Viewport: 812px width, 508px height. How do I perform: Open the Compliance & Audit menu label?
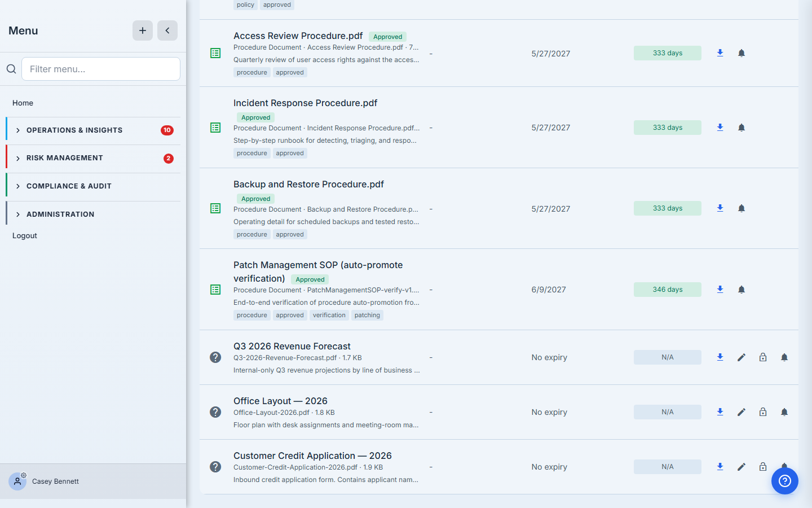(69, 186)
